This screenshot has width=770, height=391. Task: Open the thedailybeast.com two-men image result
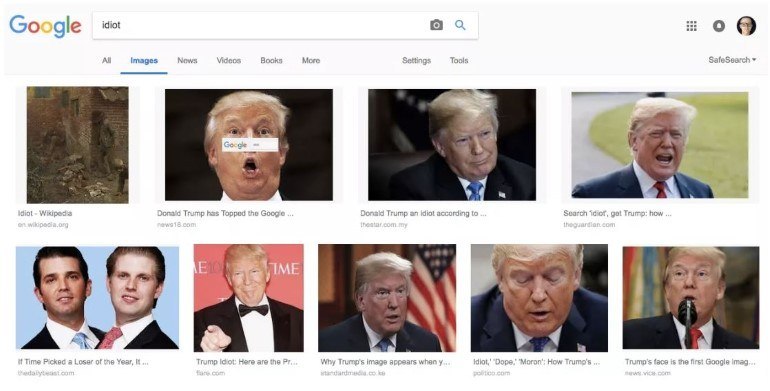(97, 298)
